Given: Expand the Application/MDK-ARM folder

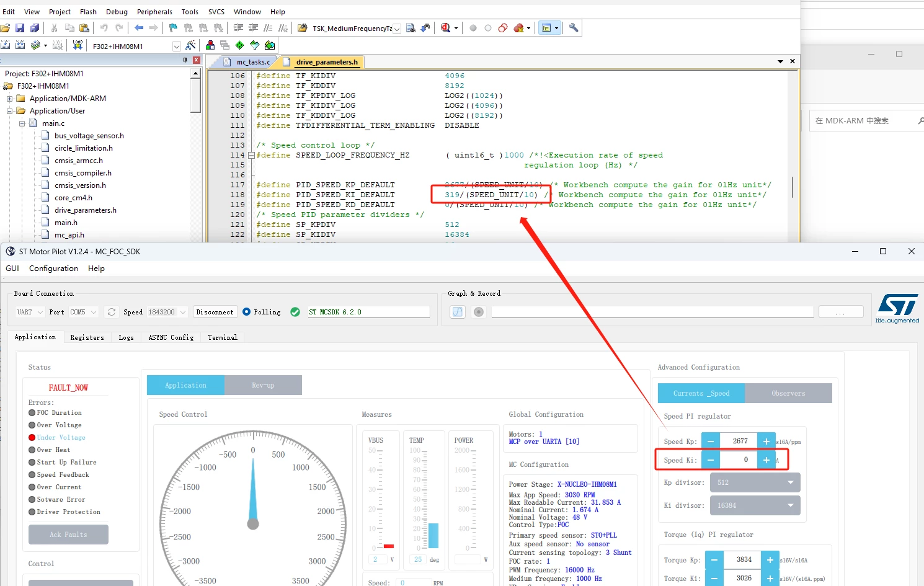Looking at the screenshot, I should pyautogui.click(x=10, y=99).
